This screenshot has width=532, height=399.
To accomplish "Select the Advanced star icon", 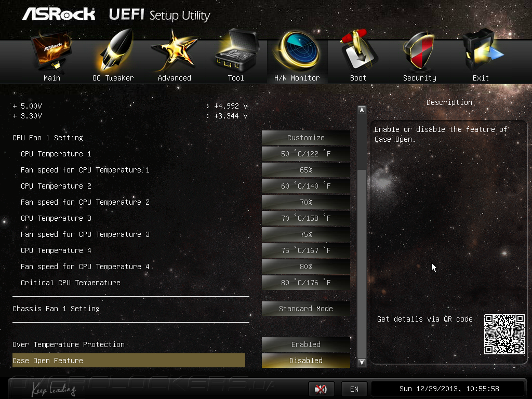I will click(x=174, y=51).
